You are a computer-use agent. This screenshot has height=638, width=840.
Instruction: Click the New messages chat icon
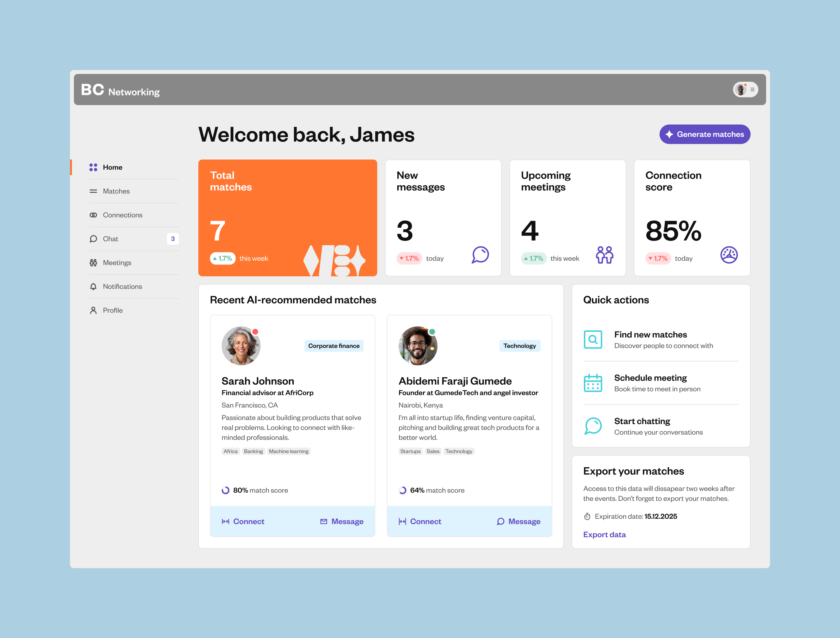point(480,255)
